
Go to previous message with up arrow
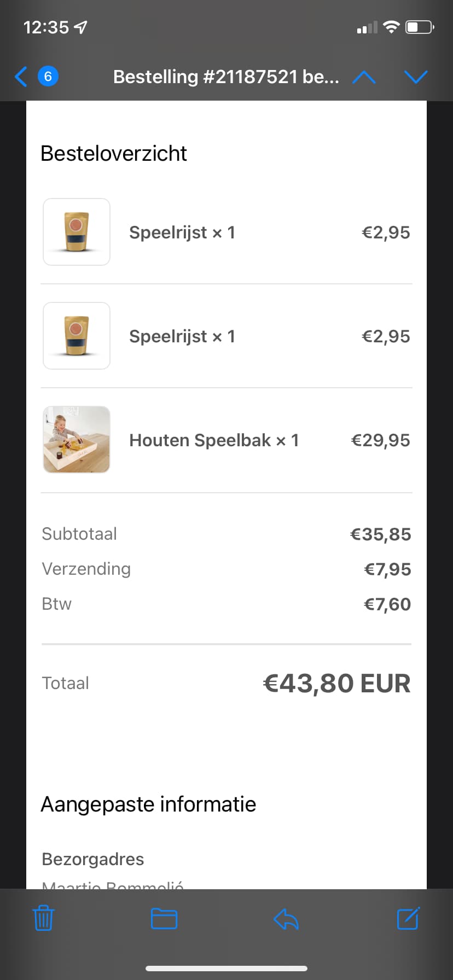point(364,77)
